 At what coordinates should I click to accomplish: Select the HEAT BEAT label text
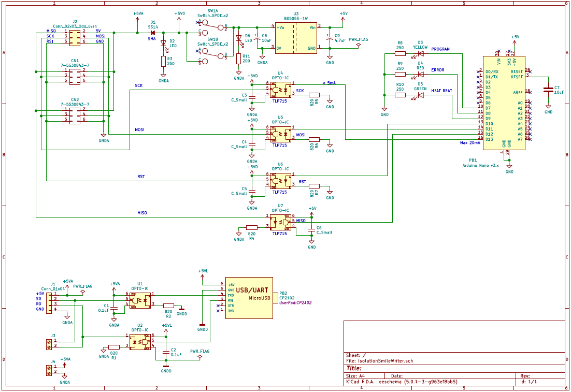pyautogui.click(x=441, y=91)
